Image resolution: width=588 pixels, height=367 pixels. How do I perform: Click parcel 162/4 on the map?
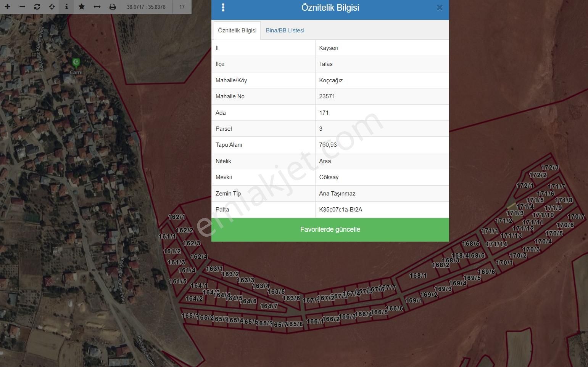click(x=199, y=256)
